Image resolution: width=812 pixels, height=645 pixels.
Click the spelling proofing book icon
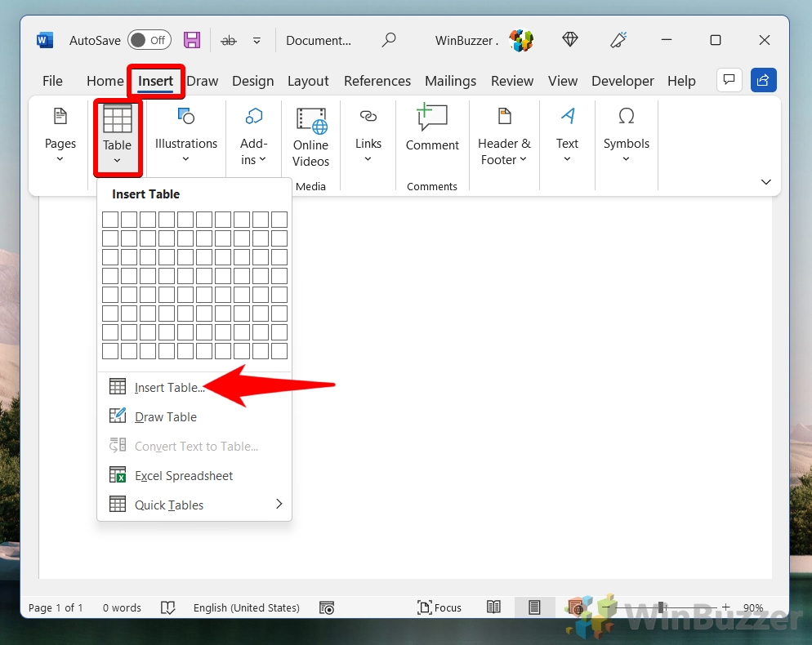coord(167,607)
